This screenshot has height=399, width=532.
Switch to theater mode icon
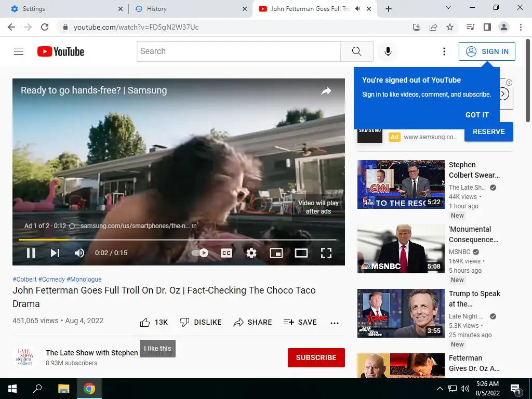[301, 253]
